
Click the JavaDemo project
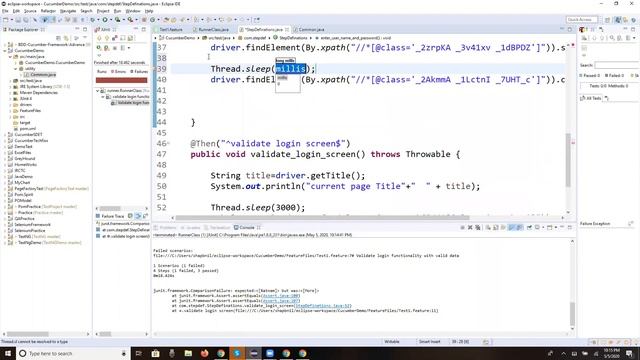23,177
